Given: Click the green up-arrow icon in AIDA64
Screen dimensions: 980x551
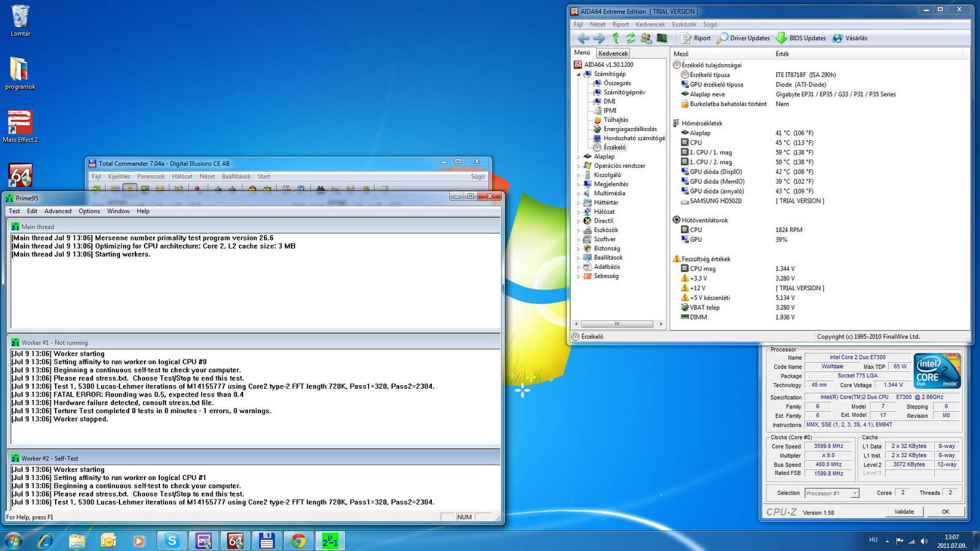Looking at the screenshot, I should [x=616, y=38].
